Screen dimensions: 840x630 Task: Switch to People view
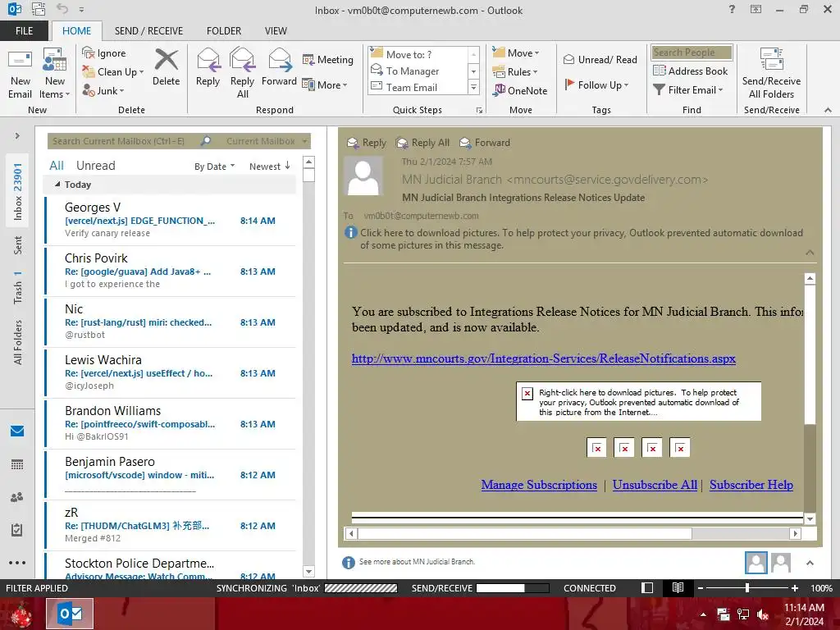pyautogui.click(x=17, y=497)
